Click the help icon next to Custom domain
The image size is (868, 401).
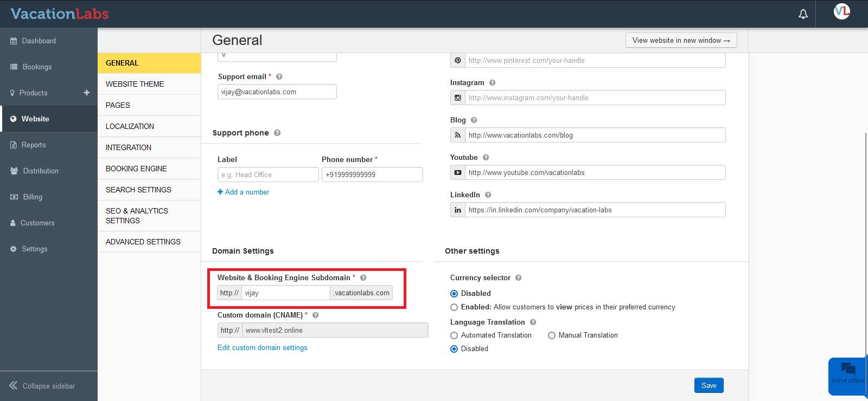click(x=315, y=315)
